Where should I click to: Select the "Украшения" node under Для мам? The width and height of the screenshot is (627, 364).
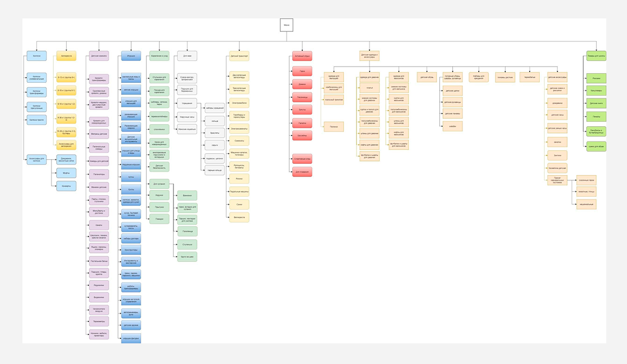187,103
